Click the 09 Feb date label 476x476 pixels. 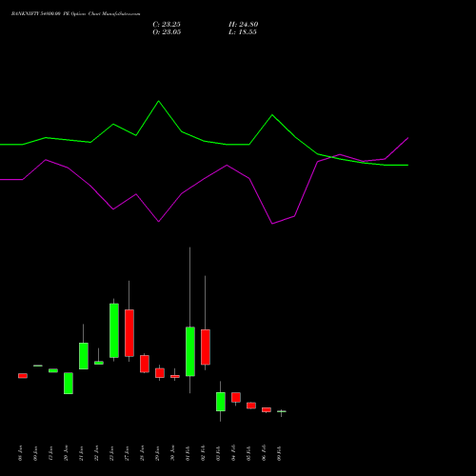click(280, 453)
